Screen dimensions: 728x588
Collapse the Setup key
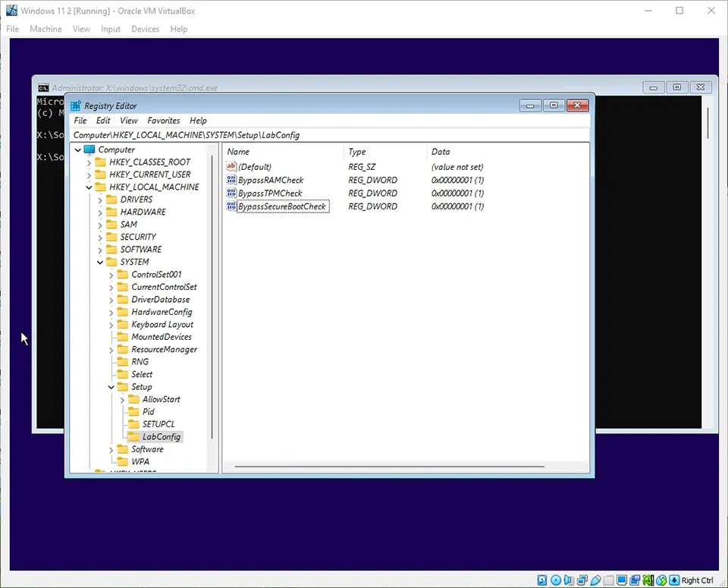(111, 387)
